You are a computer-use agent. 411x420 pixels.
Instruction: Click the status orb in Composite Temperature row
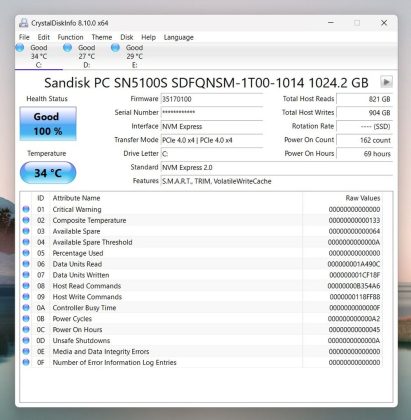[26, 220]
